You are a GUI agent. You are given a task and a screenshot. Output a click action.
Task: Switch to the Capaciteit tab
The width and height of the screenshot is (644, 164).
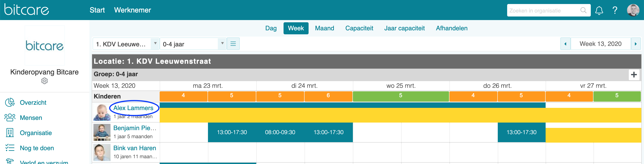coord(359,28)
